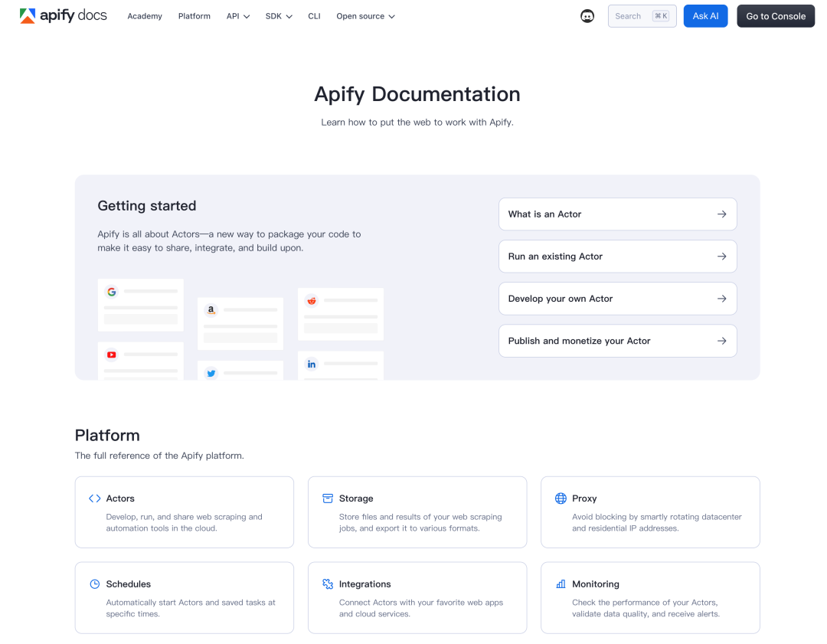827x644 pixels.
Task: Click the arrow on Run an existing Actor
Action: 721,257
